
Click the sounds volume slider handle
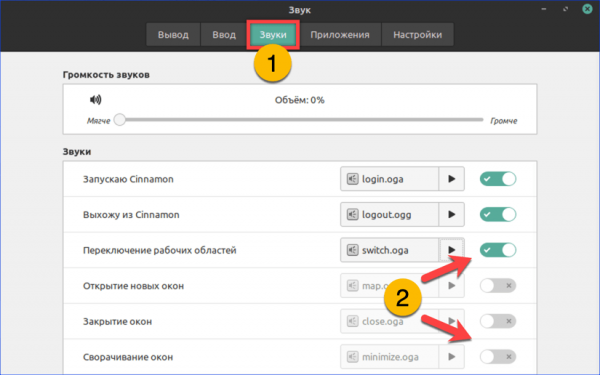(120, 120)
